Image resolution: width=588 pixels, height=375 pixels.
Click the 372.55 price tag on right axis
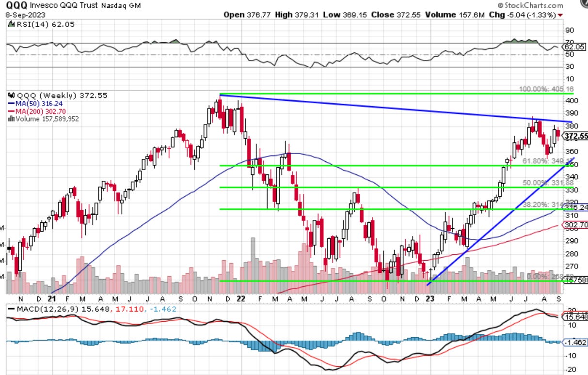(x=576, y=136)
